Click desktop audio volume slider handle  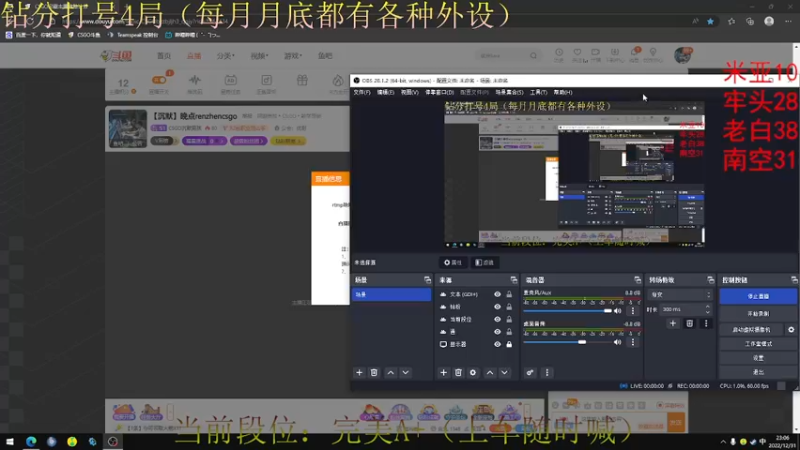[582, 342]
